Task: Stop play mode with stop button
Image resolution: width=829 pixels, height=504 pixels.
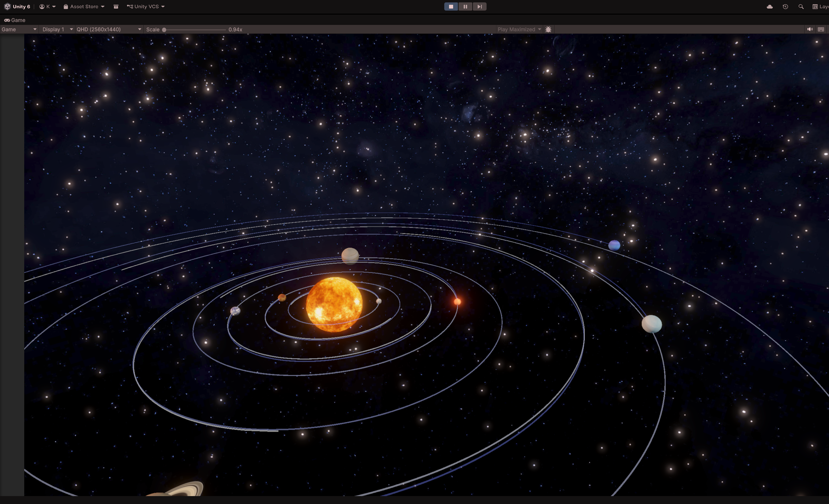Action: click(451, 6)
